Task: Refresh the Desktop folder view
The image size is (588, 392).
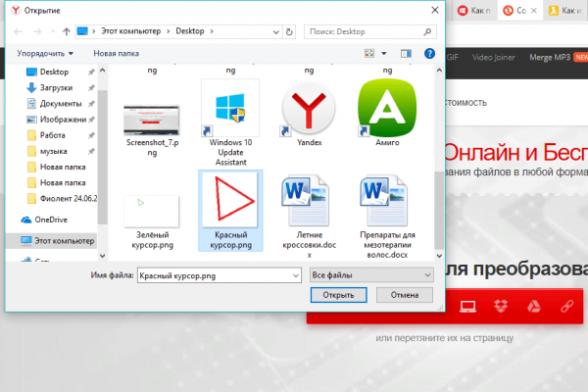Action: [x=289, y=32]
